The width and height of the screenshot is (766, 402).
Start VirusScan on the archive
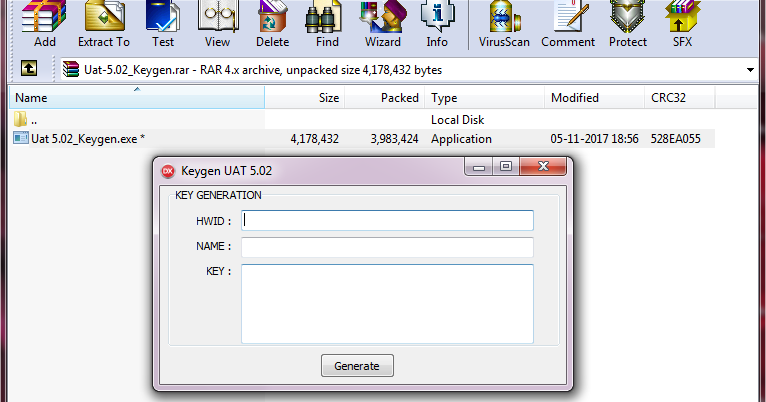[x=504, y=23]
